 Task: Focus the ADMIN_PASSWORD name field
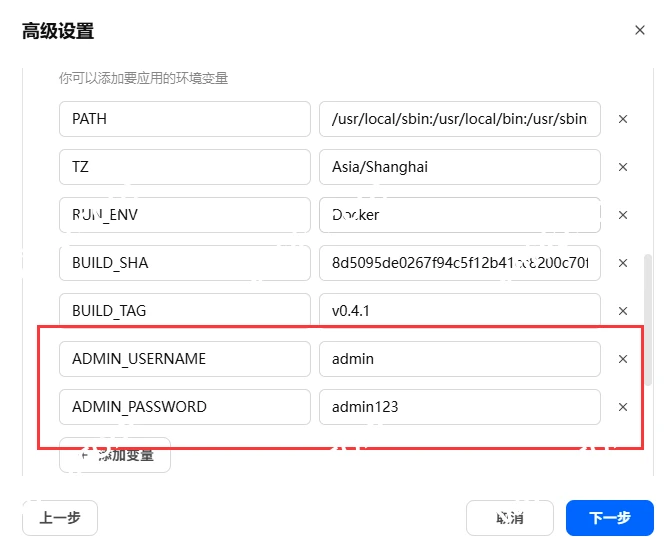(185, 407)
